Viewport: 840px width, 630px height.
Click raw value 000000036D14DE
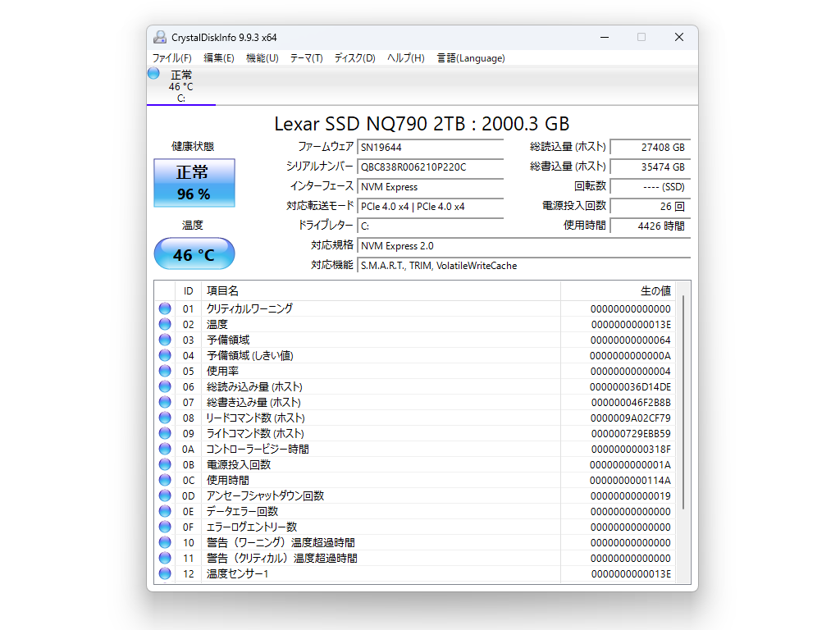pos(630,386)
